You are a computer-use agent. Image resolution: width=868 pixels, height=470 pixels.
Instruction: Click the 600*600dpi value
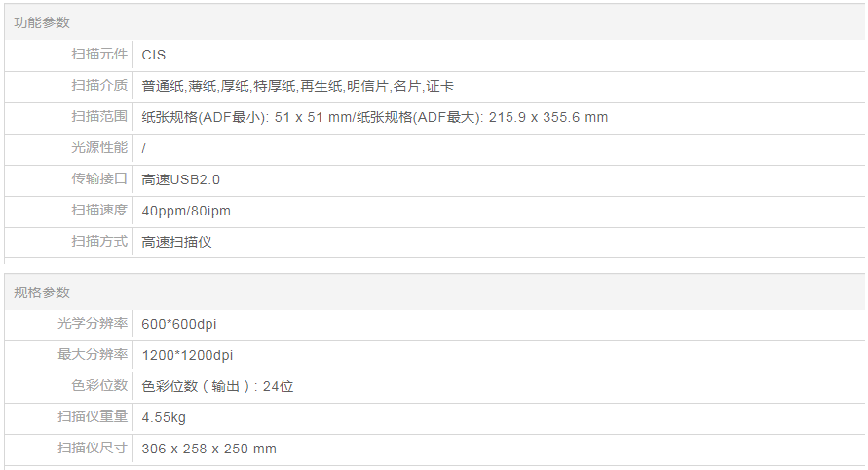tap(179, 324)
